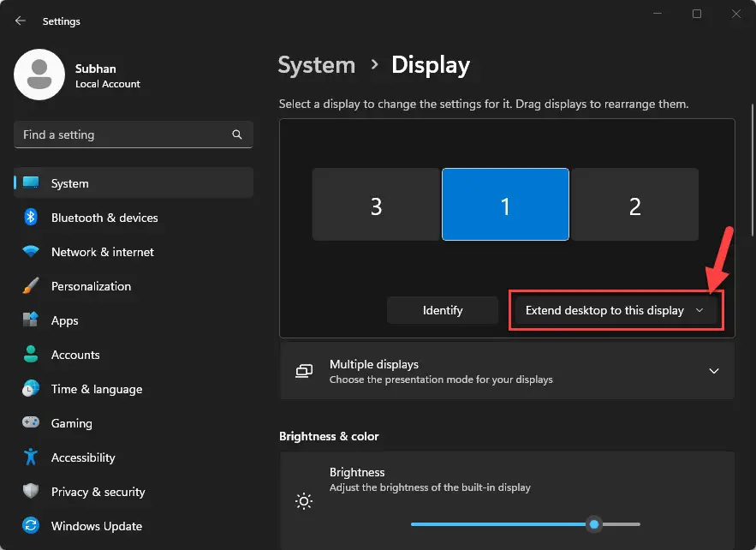This screenshot has width=756, height=550.
Task: Select the Accessibility icon
Action: 29,457
